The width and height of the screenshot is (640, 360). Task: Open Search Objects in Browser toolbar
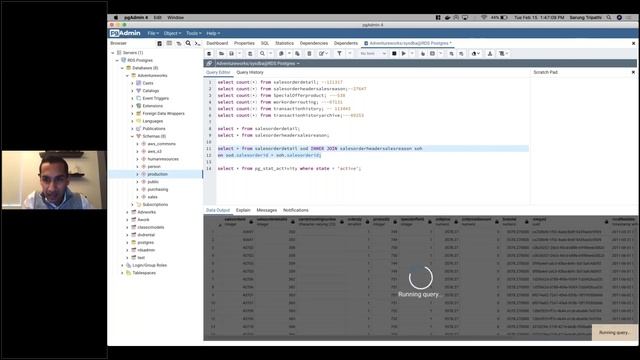point(188,43)
